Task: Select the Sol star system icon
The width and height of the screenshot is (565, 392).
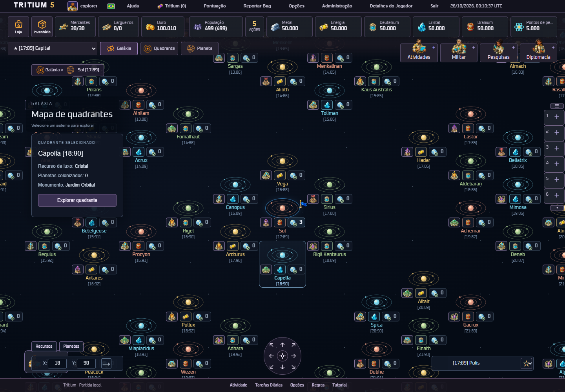Action: [x=282, y=208]
